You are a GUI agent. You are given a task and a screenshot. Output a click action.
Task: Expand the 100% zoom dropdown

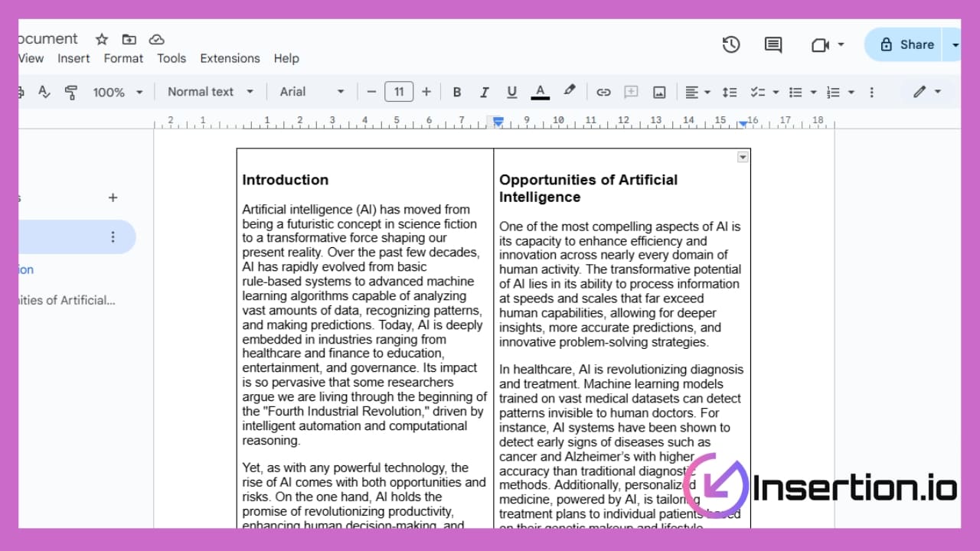point(118,92)
